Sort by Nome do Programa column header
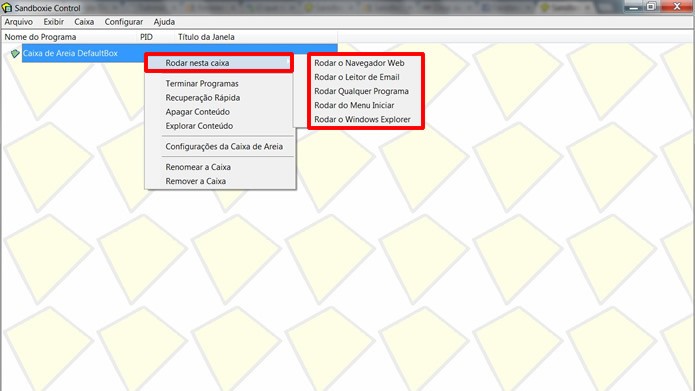The width and height of the screenshot is (695, 391). [69, 37]
